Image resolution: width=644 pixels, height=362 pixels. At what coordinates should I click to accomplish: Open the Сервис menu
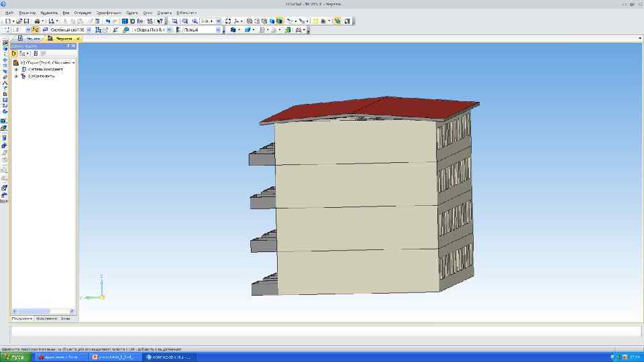[x=132, y=13]
